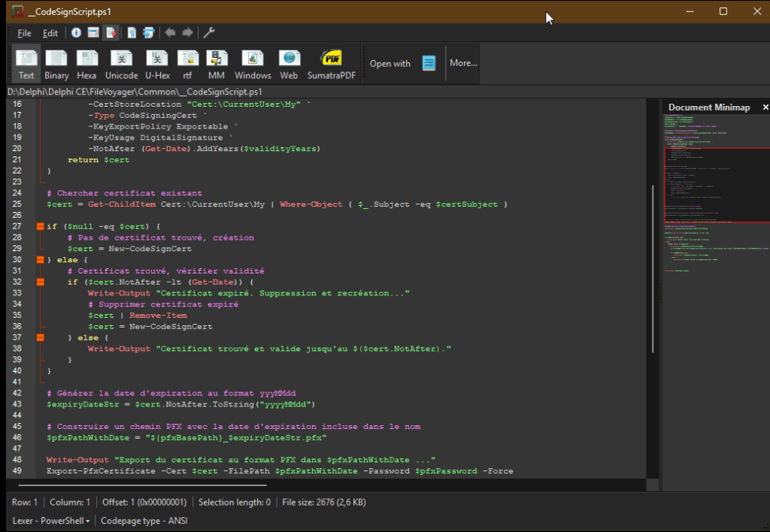Select the rtf view mode
The image size is (770, 532).
tap(187, 64)
